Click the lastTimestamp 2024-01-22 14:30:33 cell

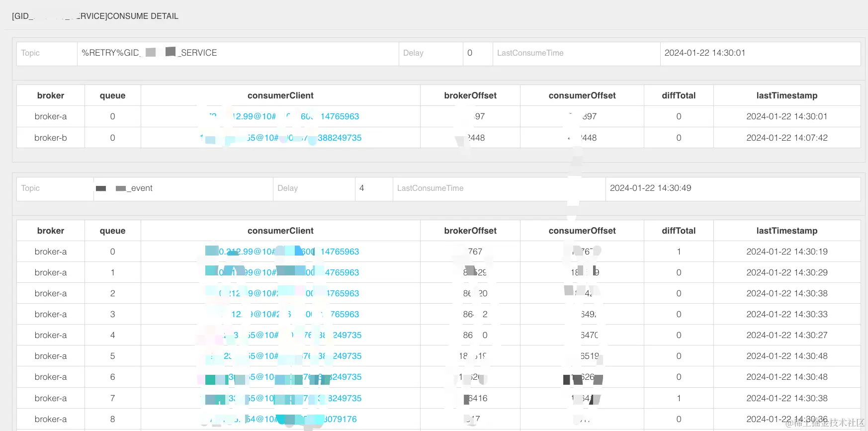787,314
